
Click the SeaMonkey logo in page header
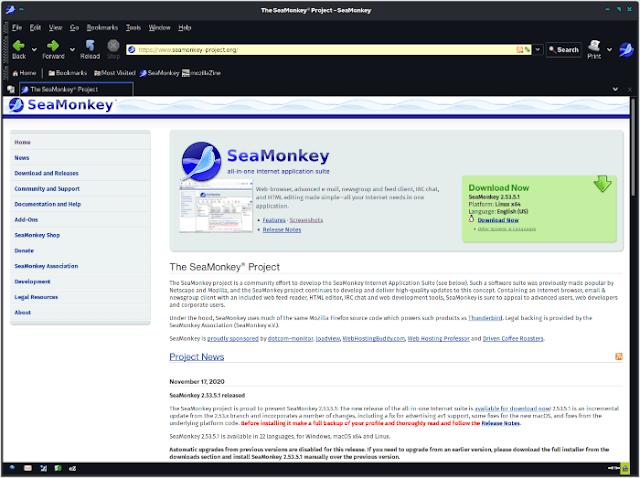(61, 105)
